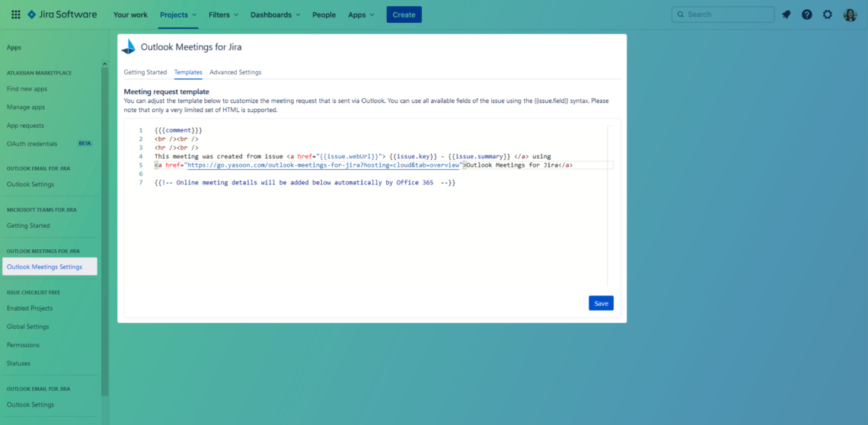Click the <hr /><br /> line in the editor

(x=177, y=148)
